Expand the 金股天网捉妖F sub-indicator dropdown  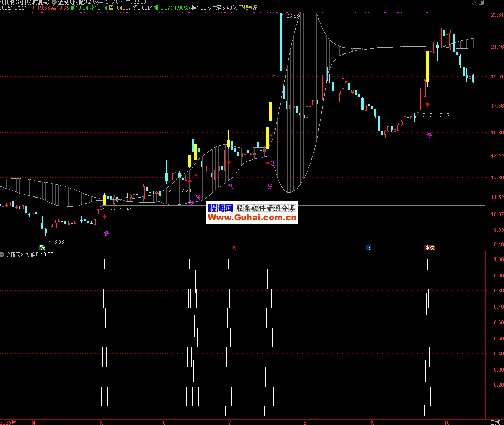[3, 254]
